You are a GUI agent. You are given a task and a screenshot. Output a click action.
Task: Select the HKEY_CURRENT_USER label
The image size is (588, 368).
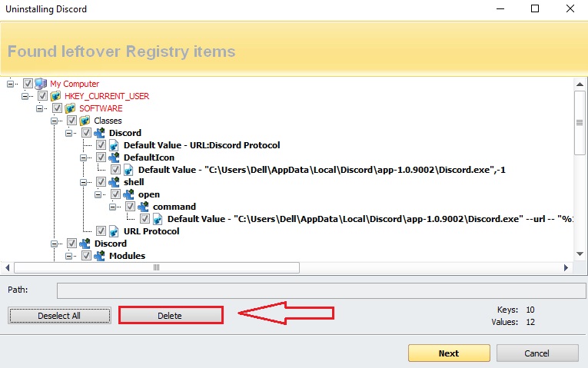point(107,96)
